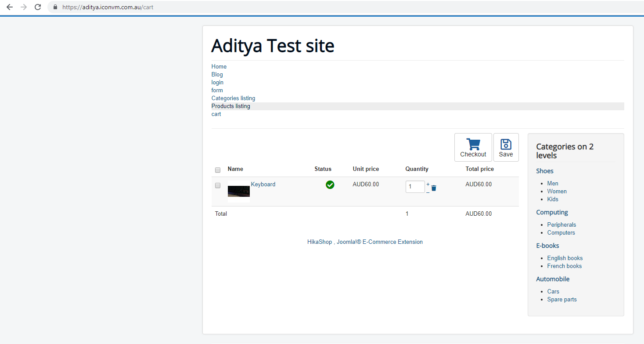The width and height of the screenshot is (644, 344).
Task: Click the Checkout cart button
Action: click(473, 148)
